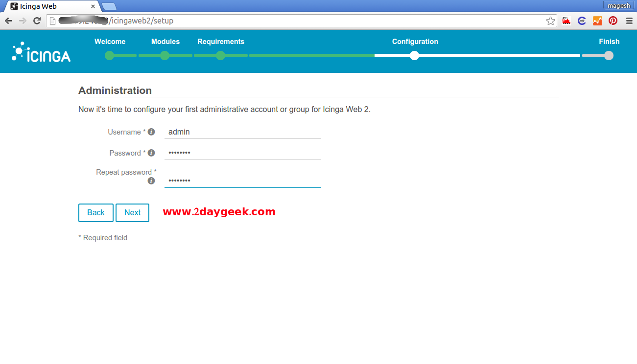Click the browser address bar
This screenshot has width=637, height=364.
coord(301,21)
